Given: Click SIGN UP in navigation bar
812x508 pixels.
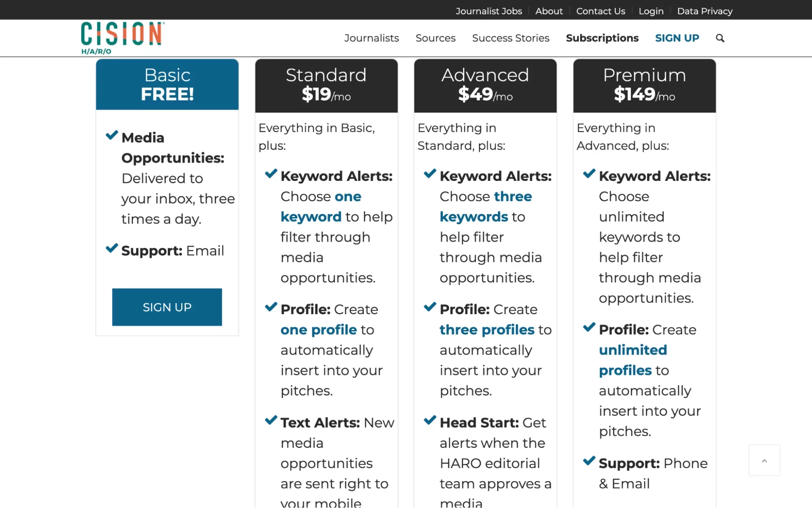Looking at the screenshot, I should (x=677, y=38).
